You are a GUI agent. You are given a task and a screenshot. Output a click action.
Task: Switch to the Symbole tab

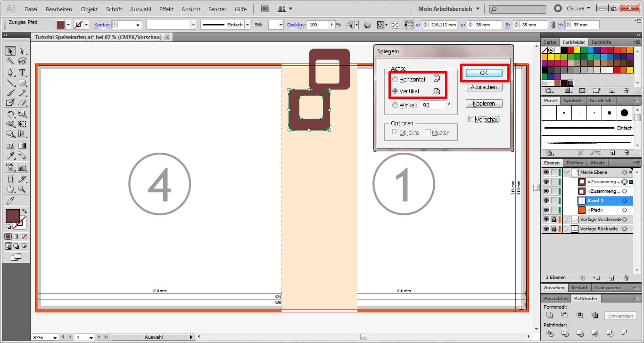572,100
